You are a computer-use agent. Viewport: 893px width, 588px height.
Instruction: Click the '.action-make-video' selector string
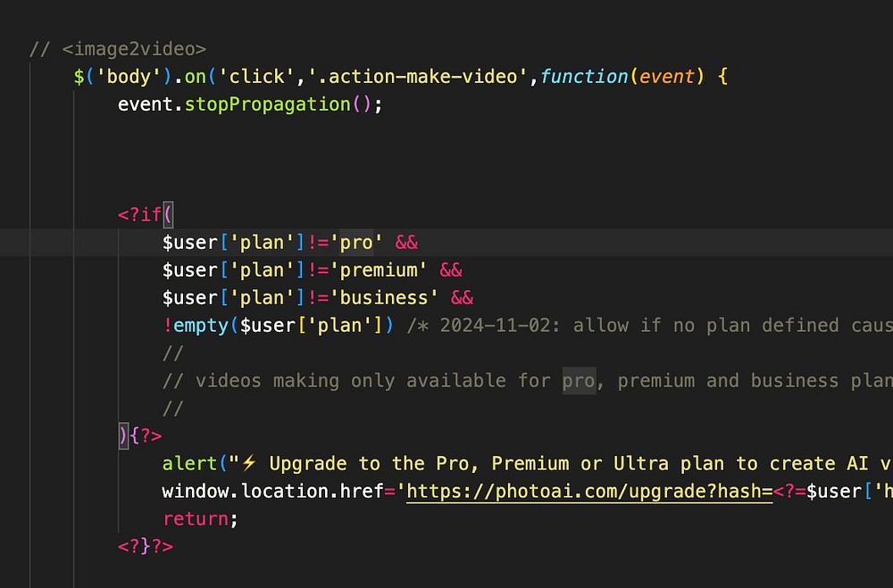tap(417, 76)
